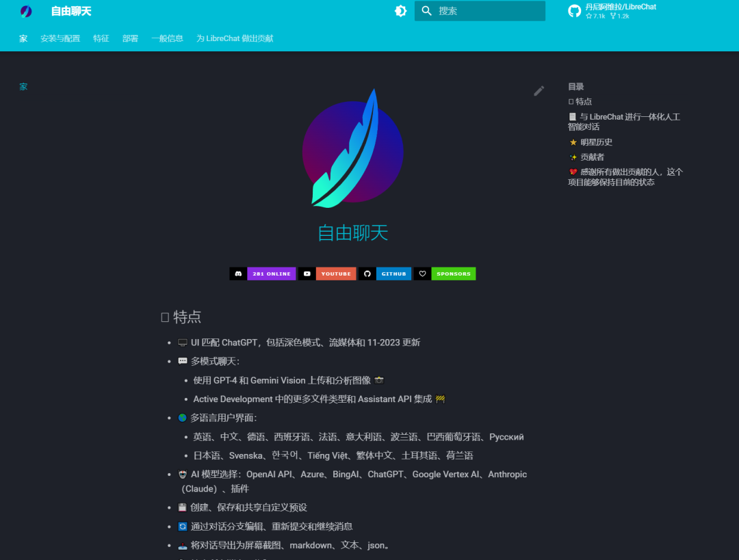
Task: Click the line 日本语、Svenska language list
Action: coord(333,455)
